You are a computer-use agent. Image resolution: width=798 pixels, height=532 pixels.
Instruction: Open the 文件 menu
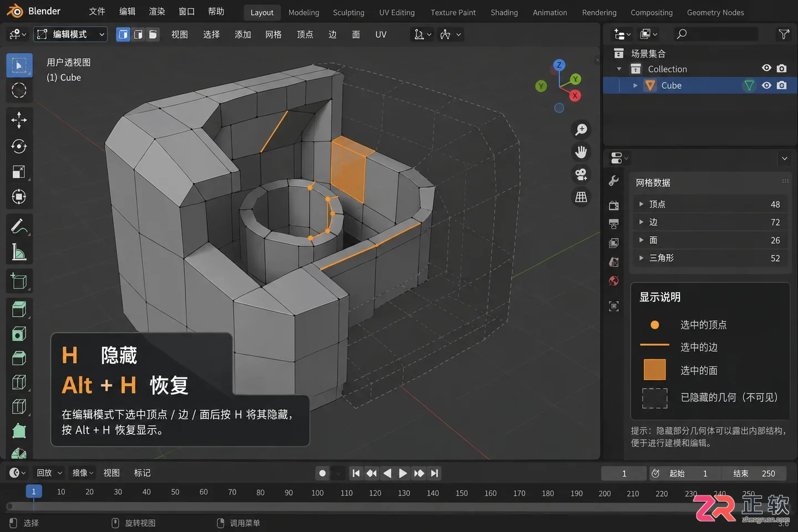click(97, 12)
